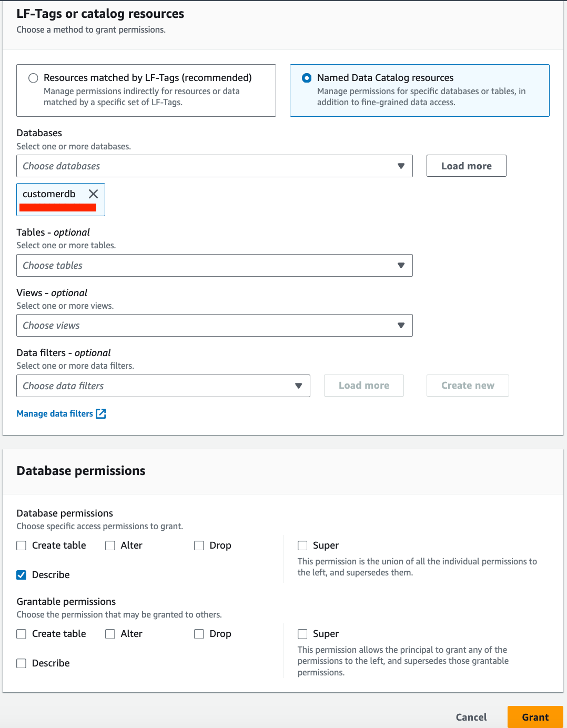Tick the grantable Create table checkbox

22,634
